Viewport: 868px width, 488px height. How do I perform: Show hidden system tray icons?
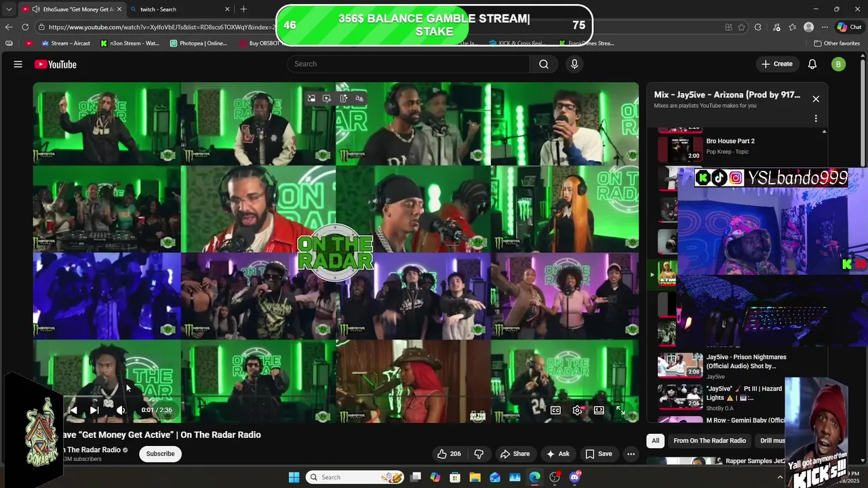tap(780, 477)
